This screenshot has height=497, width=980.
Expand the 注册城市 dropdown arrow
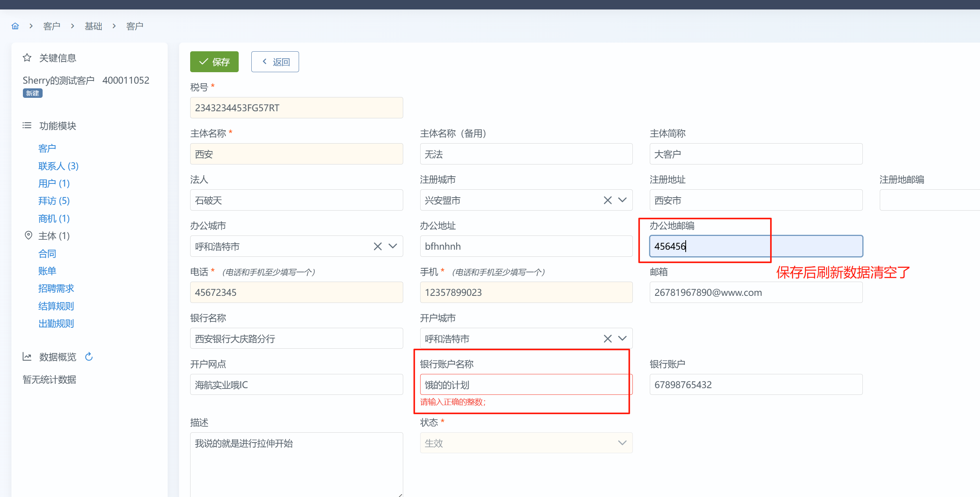tap(623, 200)
